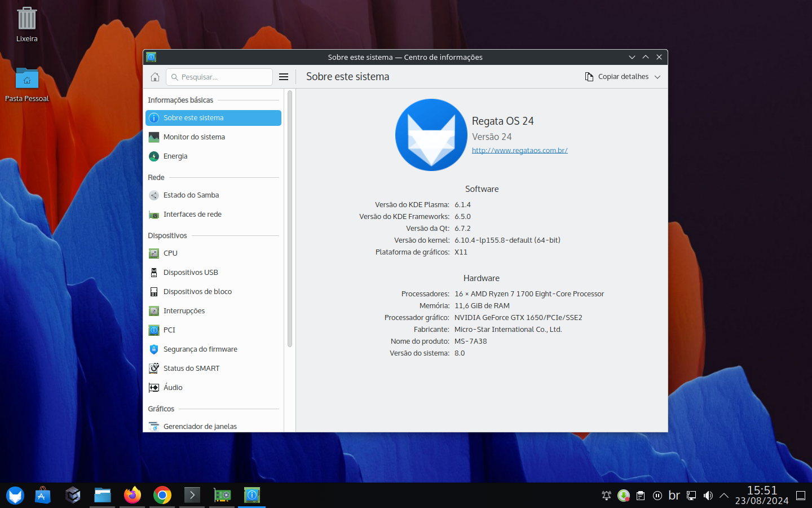Click the CPU chip icon in sidebar
Screen dimensions: 812x508
coord(154,253)
